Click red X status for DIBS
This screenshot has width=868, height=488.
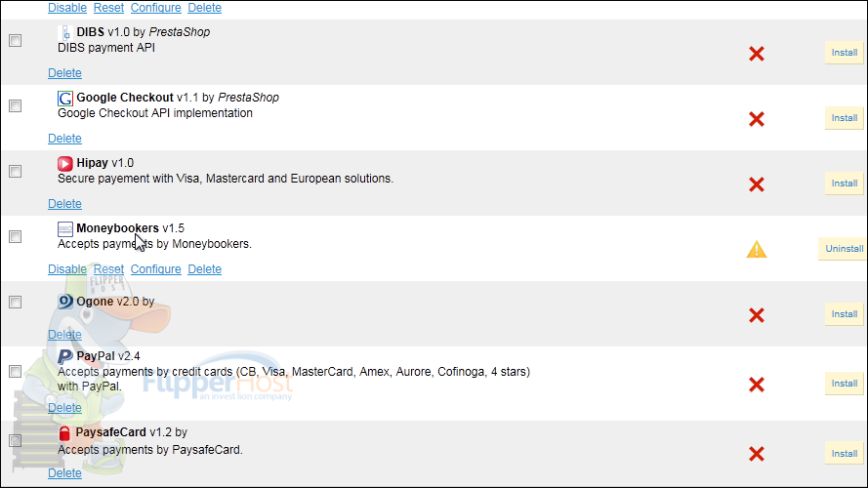[756, 54]
